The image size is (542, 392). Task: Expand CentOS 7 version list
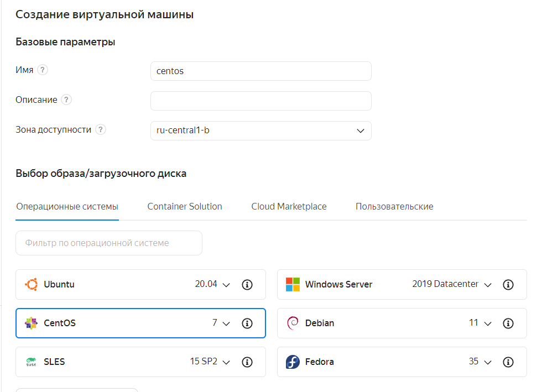221,323
